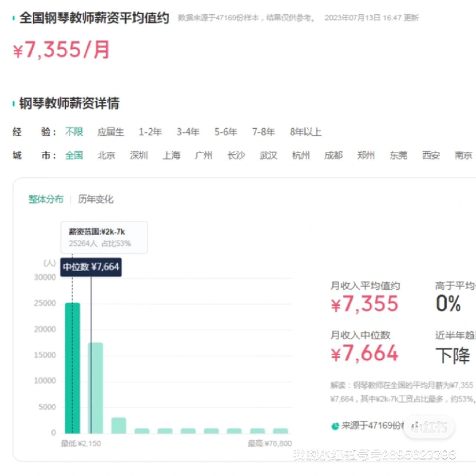Select the 成都 city filter

pos(334,155)
